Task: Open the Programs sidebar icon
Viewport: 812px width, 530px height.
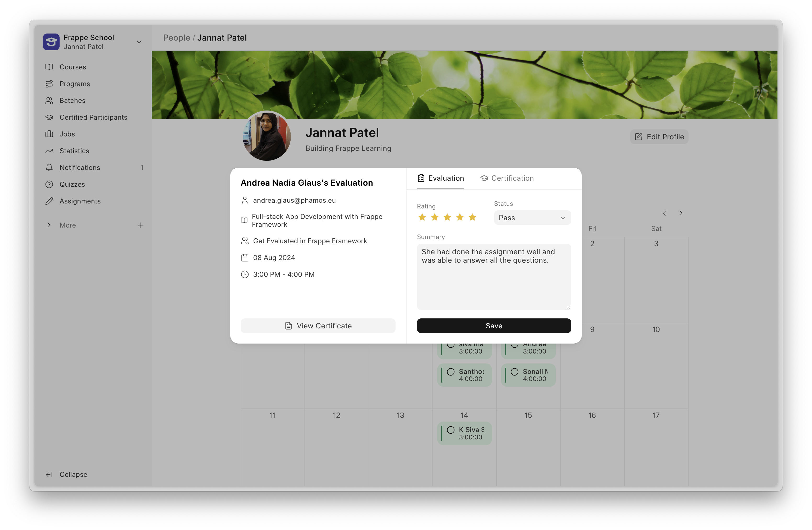Action: (x=49, y=84)
